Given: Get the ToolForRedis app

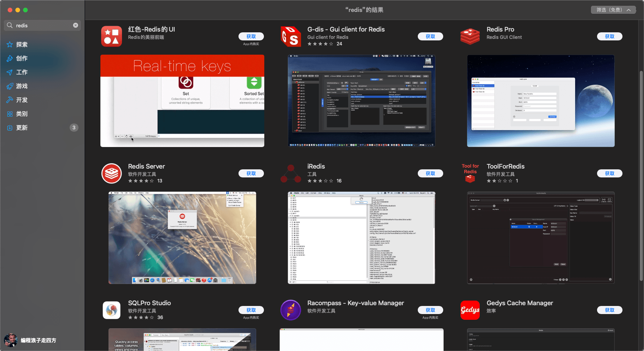Looking at the screenshot, I should (610, 174).
